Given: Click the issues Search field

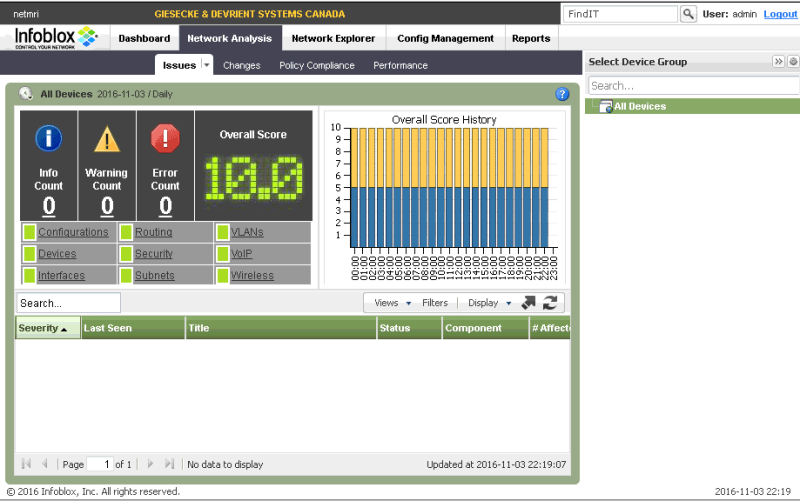Looking at the screenshot, I should pos(68,303).
